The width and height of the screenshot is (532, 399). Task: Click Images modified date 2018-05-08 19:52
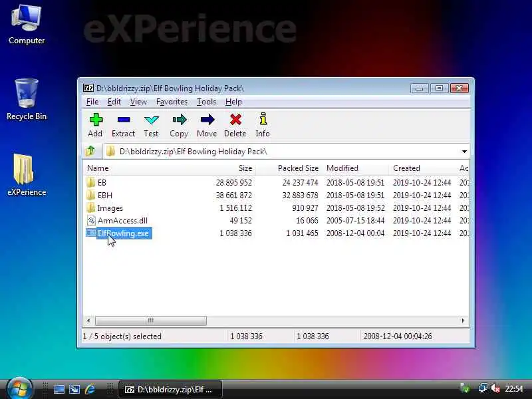click(355, 208)
